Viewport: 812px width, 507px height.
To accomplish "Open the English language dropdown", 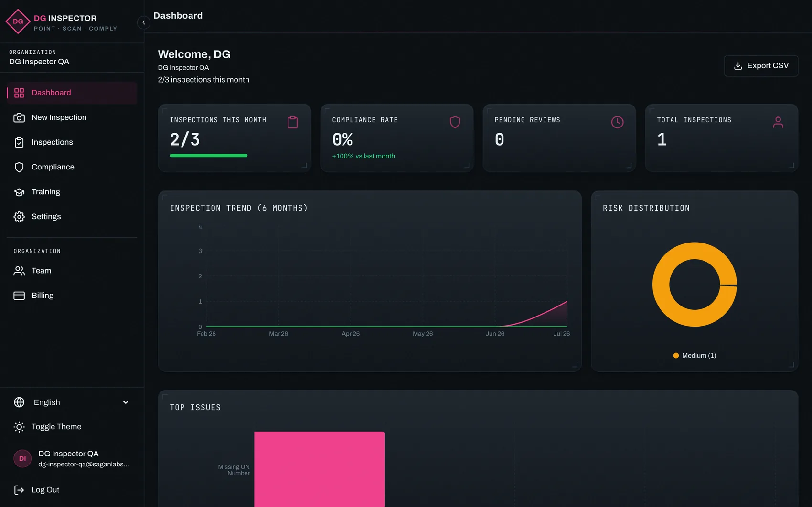I will [72, 402].
